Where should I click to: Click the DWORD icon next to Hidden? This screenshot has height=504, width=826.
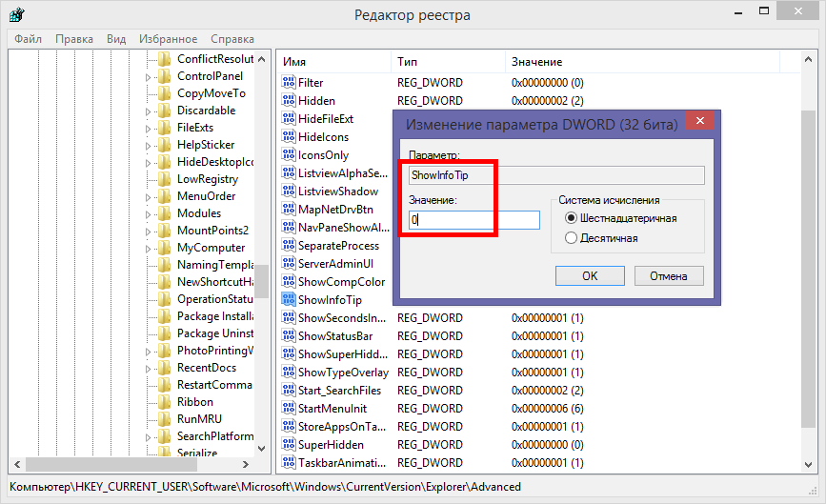point(289,101)
